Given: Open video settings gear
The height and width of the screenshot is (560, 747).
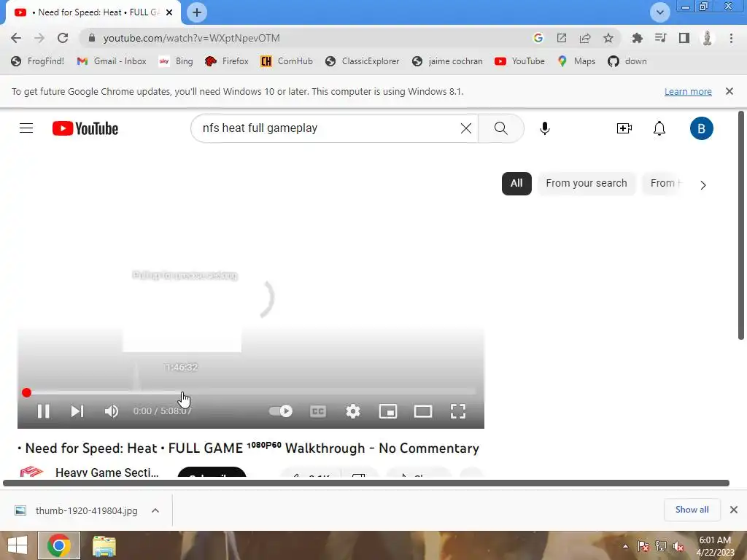Looking at the screenshot, I should coord(353,411).
